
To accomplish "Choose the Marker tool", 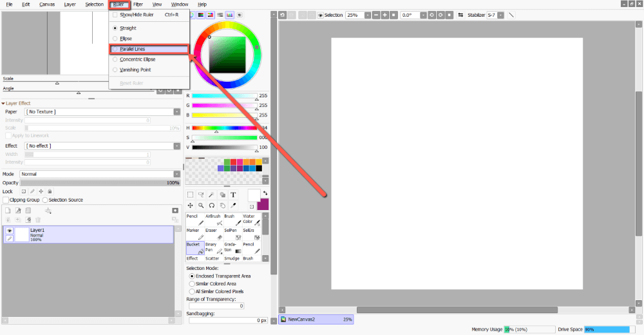I will (x=195, y=234).
